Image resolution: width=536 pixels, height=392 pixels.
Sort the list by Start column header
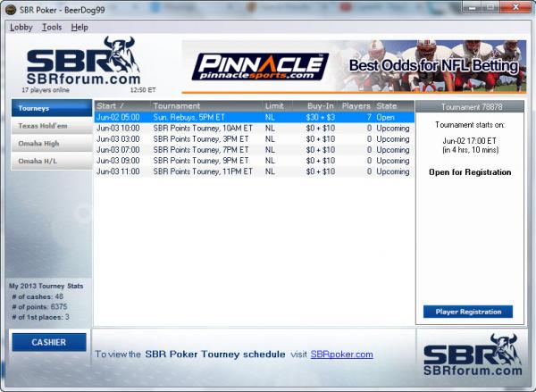[x=121, y=105]
